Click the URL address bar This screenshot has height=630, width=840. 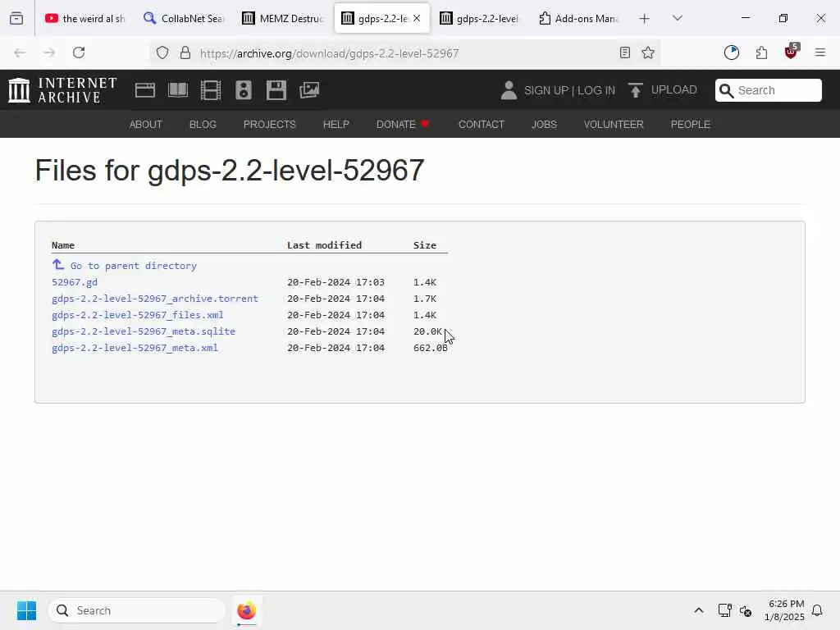404,53
